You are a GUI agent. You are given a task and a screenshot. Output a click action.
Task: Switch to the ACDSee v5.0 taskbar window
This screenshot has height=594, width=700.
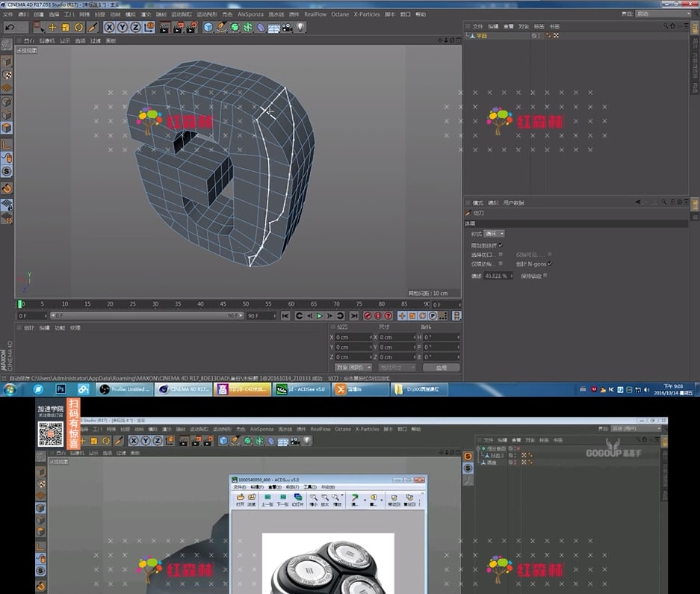[x=301, y=389]
